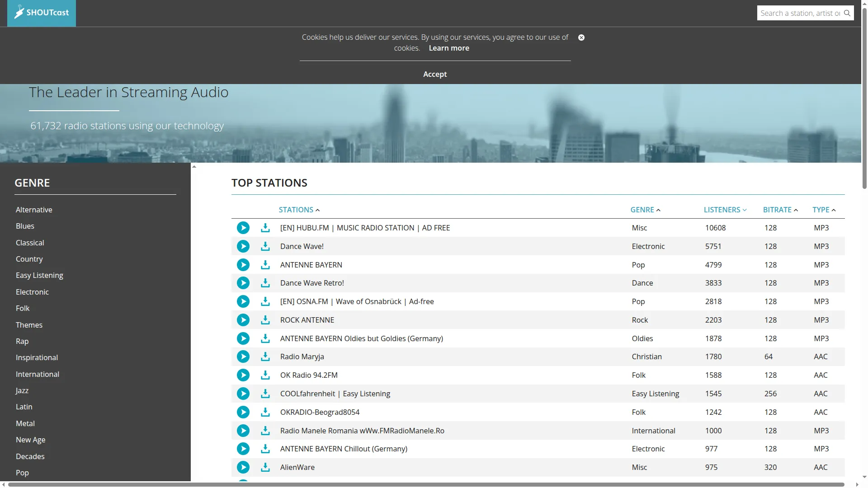The width and height of the screenshot is (868, 488).
Task: Open the International genre in sidebar
Action: point(37,374)
